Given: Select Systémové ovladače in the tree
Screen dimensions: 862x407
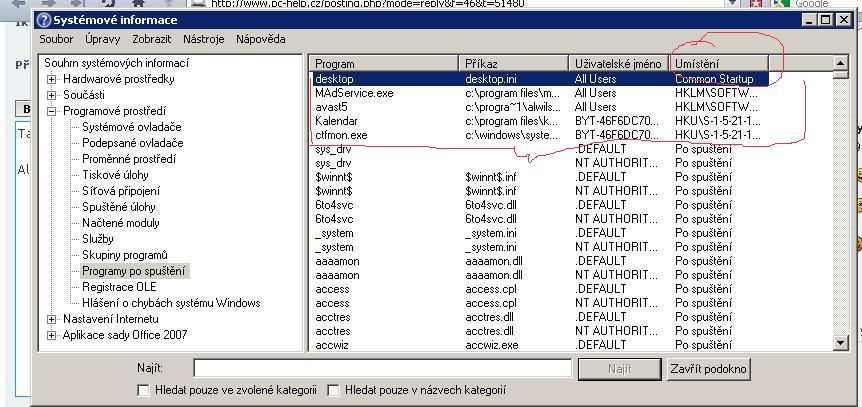Looking at the screenshot, I should (132, 127).
